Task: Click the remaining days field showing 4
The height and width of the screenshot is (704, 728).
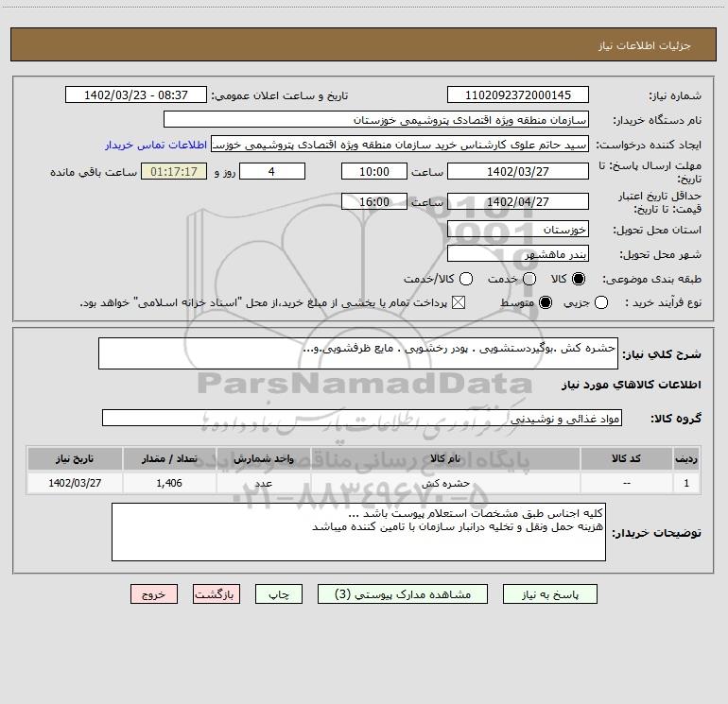Action: (272, 172)
